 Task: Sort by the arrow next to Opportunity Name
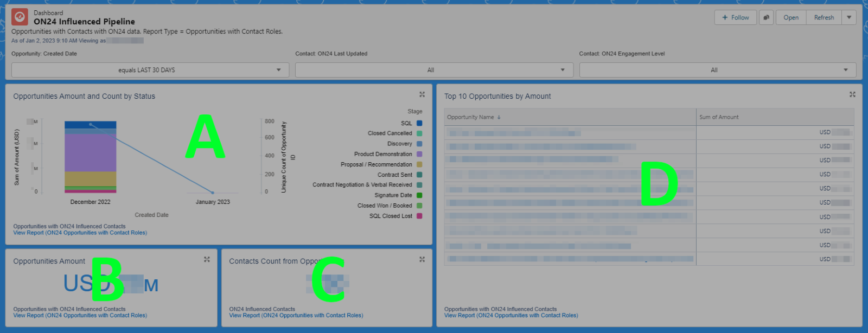pos(499,117)
